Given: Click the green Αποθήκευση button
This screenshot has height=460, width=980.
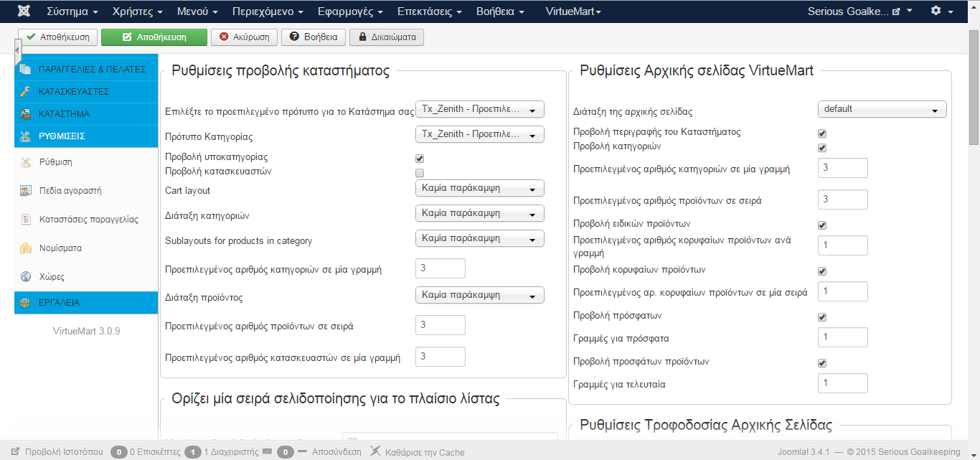Looking at the screenshot, I should coord(154,37).
